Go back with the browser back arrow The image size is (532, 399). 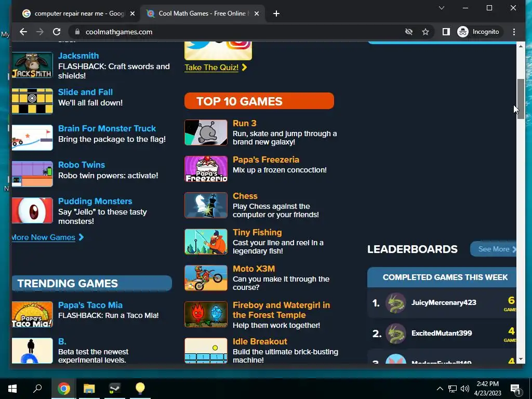23,32
